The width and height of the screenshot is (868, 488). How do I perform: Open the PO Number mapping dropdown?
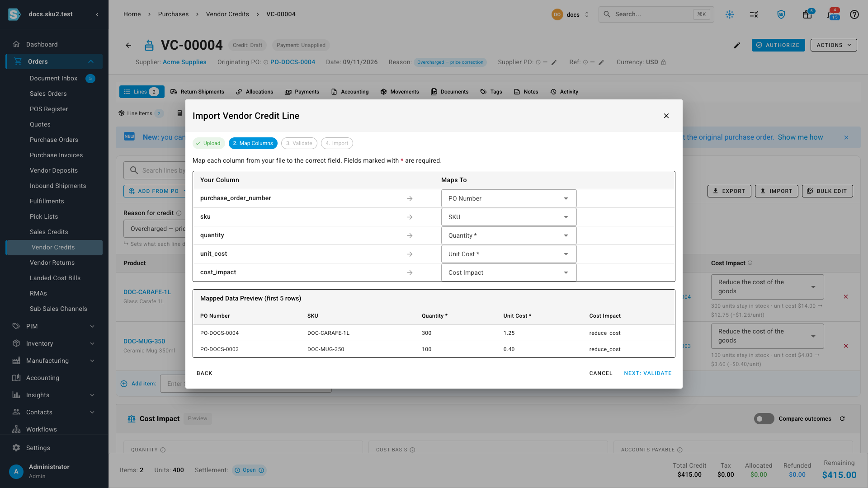tap(509, 198)
